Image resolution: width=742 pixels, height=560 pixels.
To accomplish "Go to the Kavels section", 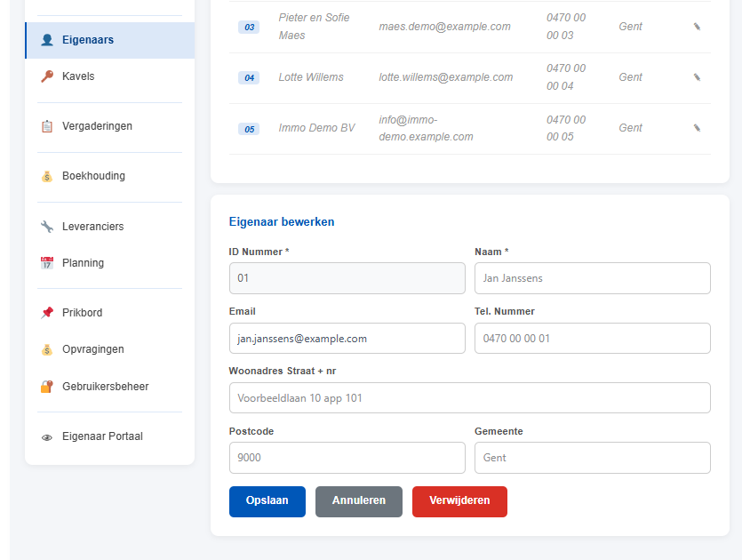I will (110, 76).
